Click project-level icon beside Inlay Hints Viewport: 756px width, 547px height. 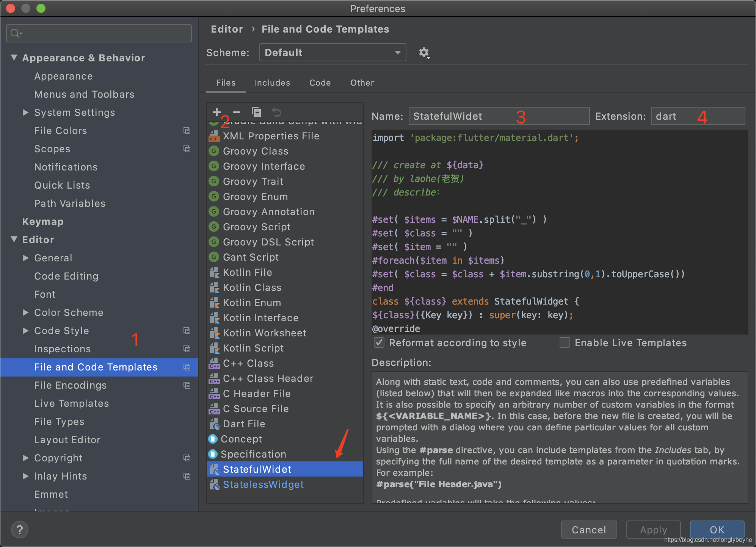187,476
